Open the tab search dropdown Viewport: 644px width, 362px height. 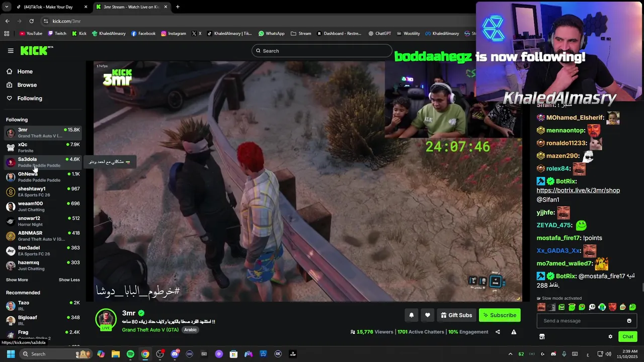[x=7, y=7]
